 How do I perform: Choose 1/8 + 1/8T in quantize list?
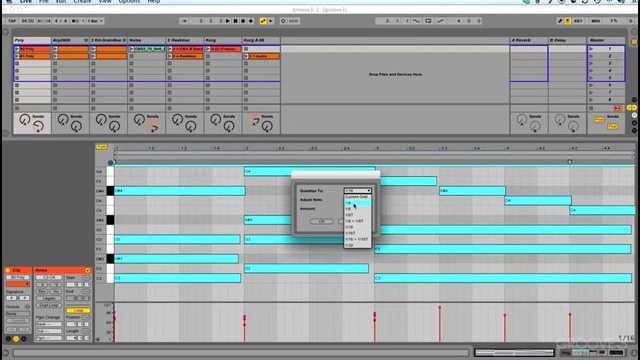click(x=358, y=221)
